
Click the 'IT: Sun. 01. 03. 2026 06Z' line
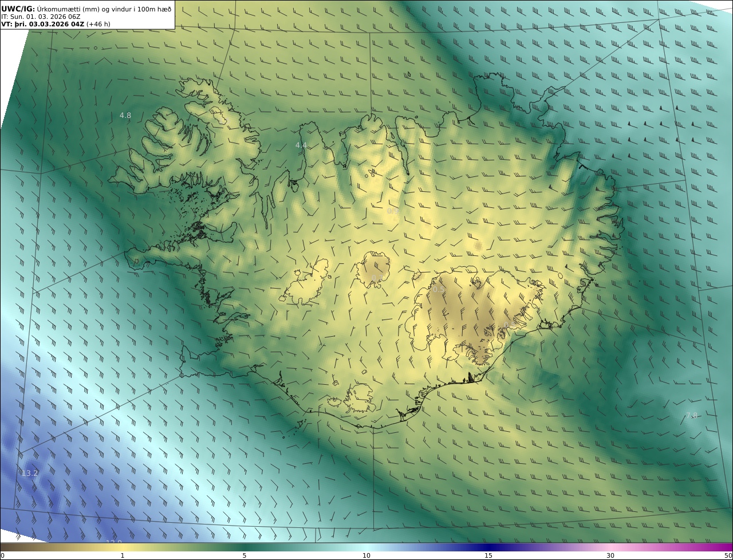point(41,17)
